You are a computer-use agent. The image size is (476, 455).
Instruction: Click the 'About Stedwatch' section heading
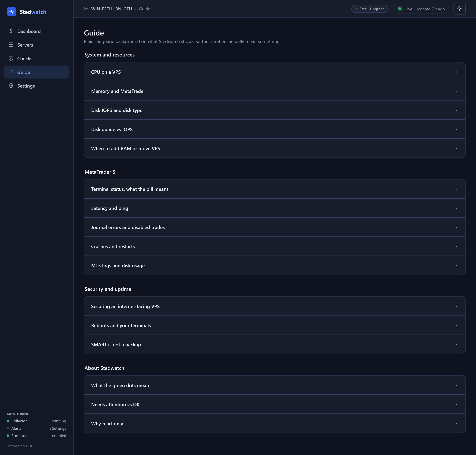point(104,368)
